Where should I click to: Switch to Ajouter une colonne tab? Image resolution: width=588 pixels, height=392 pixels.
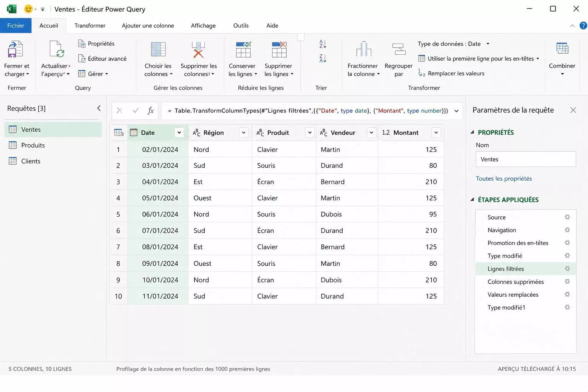pyautogui.click(x=148, y=26)
